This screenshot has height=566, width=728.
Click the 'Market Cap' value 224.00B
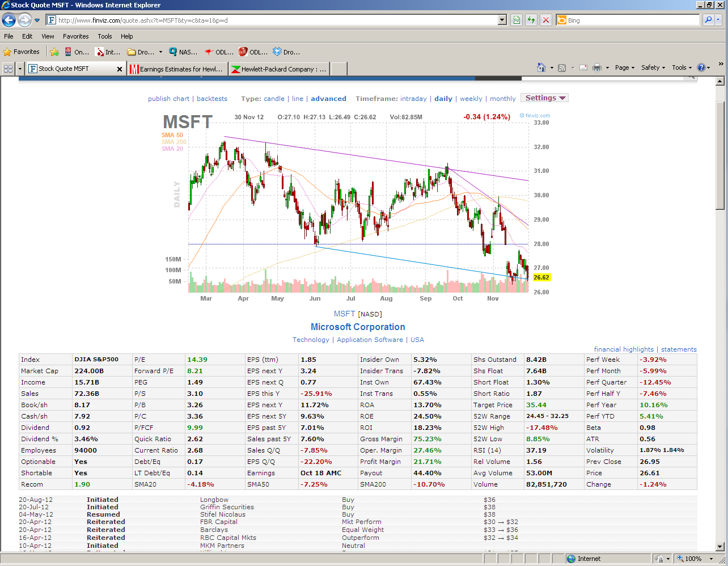click(89, 371)
